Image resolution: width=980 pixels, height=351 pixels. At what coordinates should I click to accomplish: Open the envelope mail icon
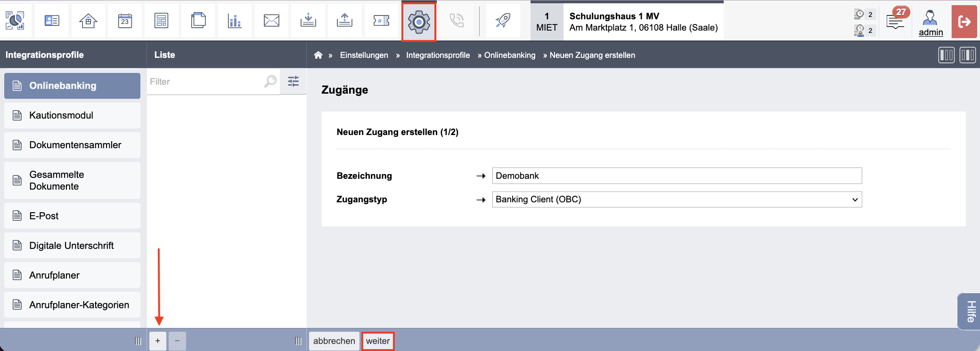pyautogui.click(x=271, y=21)
